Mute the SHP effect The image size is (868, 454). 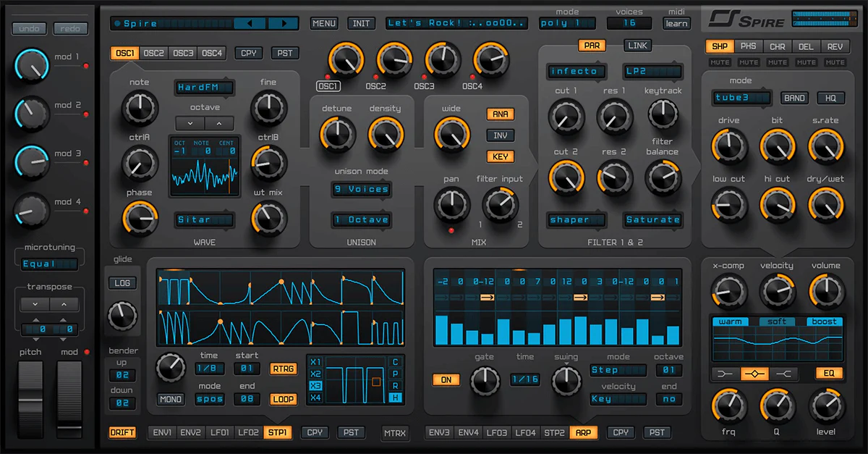[719, 62]
